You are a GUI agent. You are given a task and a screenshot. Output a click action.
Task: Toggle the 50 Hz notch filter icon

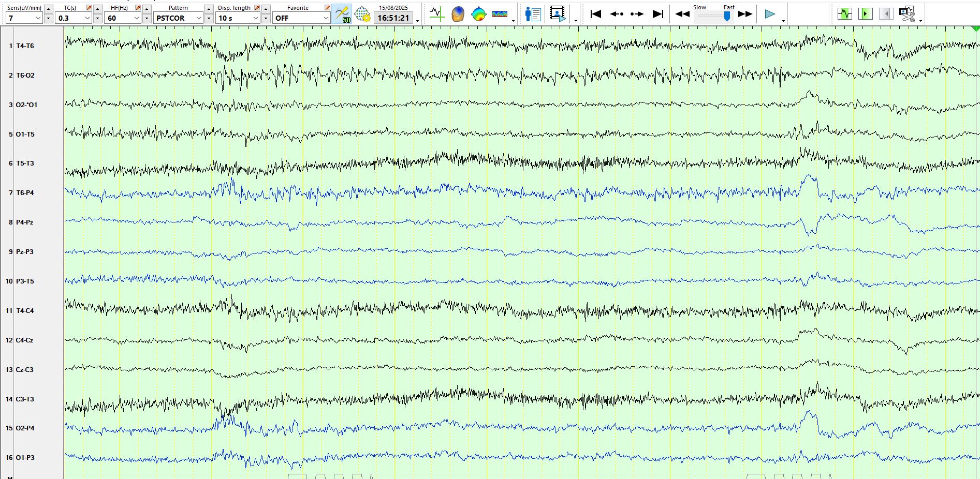pos(342,14)
